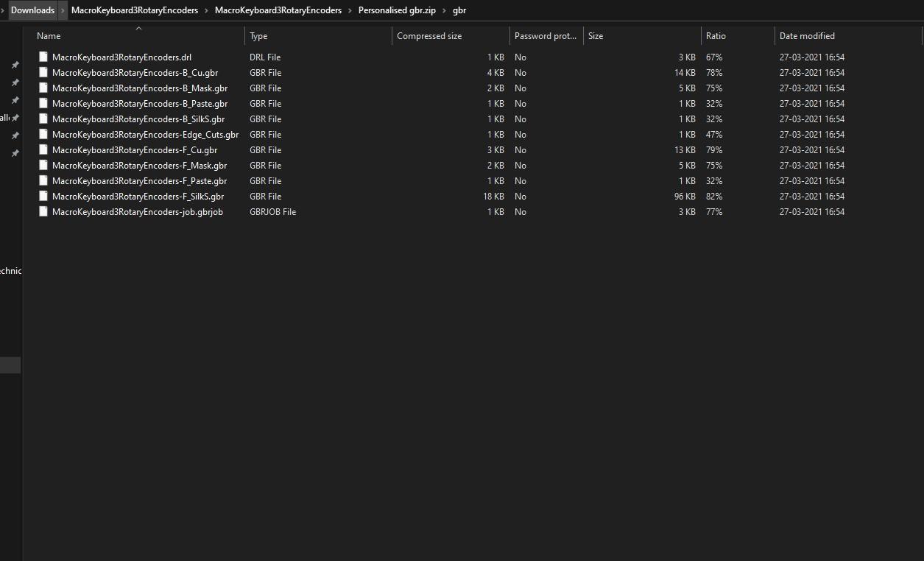Select the file name MacroKeyboard3RotaryEncoders-job.gbrjob

coord(138,211)
